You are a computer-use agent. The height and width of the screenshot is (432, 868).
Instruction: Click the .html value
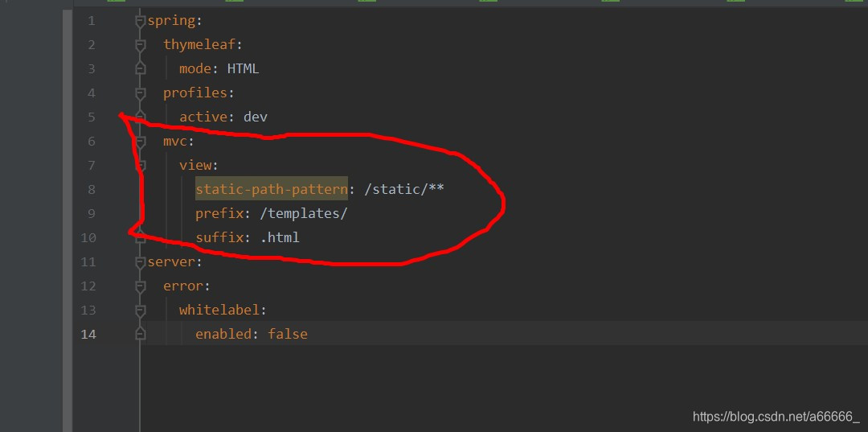(x=280, y=237)
